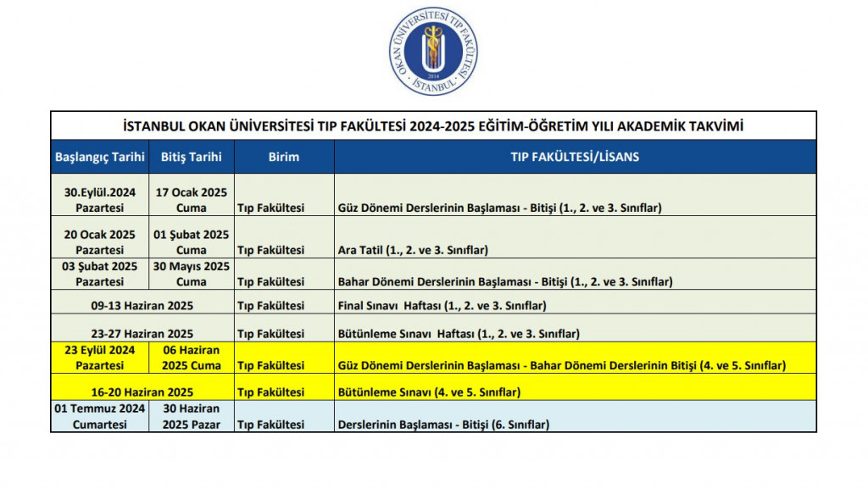
Task: Click 'Tıp Fakültesi' in the Final Sınavı row
Action: 270,305
